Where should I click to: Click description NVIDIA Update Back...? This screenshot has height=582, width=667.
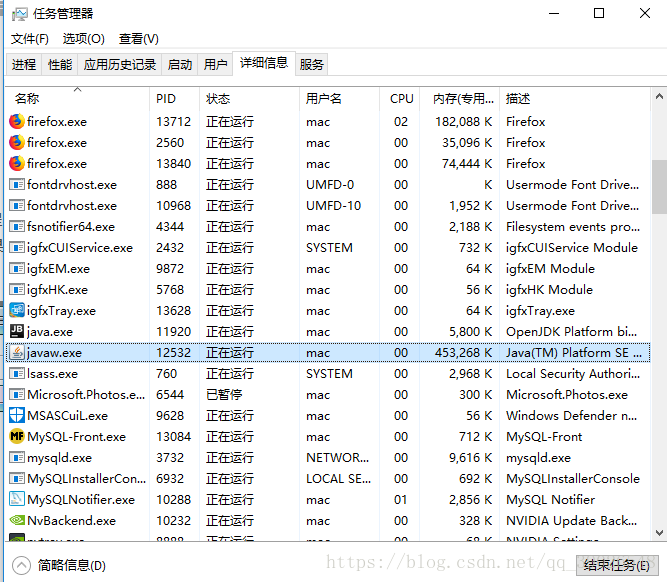571,521
